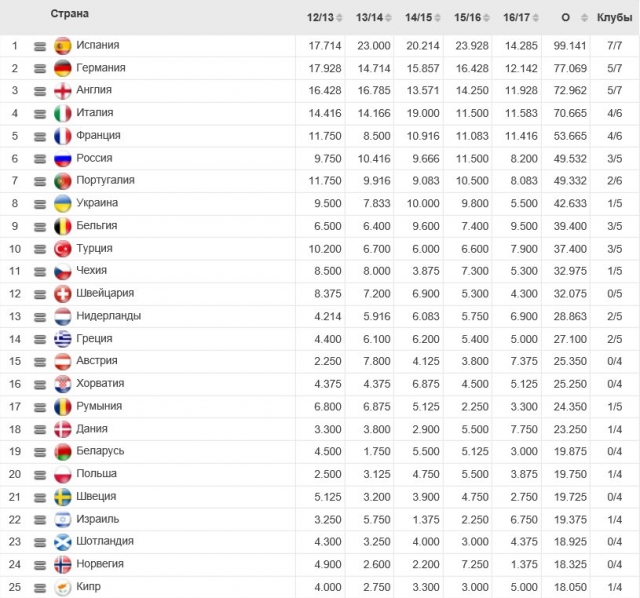Click the Israel flag icon
This screenshot has width=640, height=598.
coord(62,520)
